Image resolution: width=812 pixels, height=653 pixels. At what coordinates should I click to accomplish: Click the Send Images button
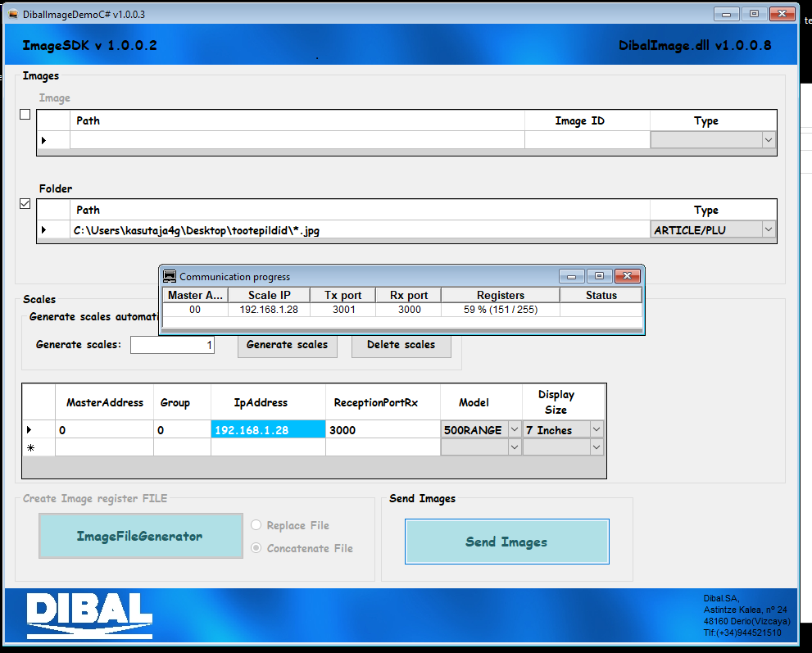click(507, 542)
